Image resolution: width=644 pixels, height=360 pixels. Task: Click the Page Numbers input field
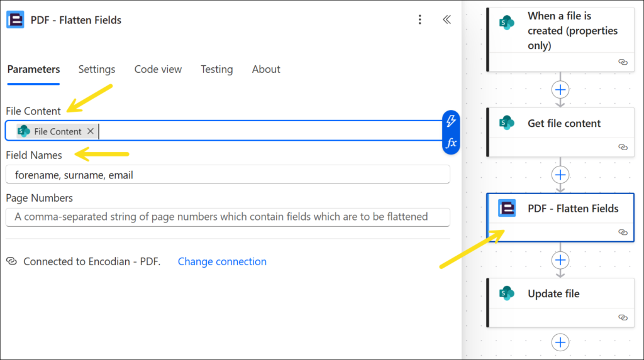tap(227, 217)
